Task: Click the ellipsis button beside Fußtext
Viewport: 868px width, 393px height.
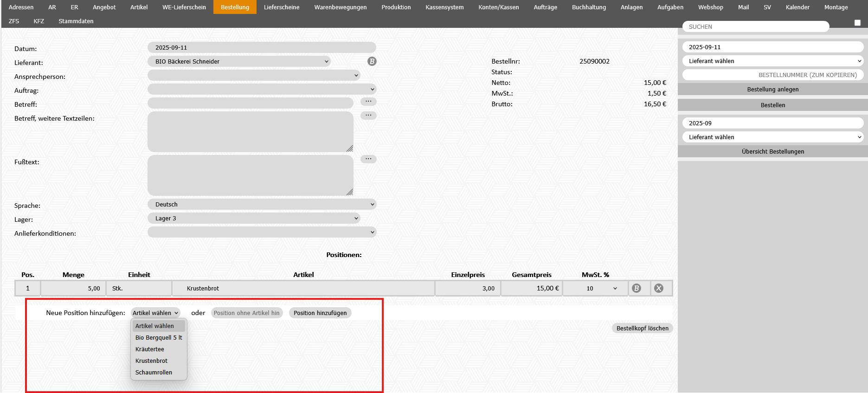Action: pos(368,159)
